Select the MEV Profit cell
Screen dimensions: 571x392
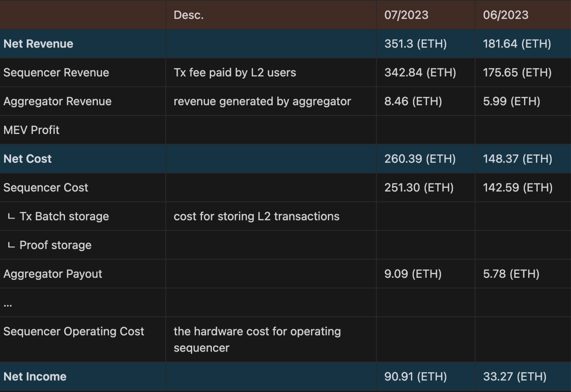tap(31, 130)
